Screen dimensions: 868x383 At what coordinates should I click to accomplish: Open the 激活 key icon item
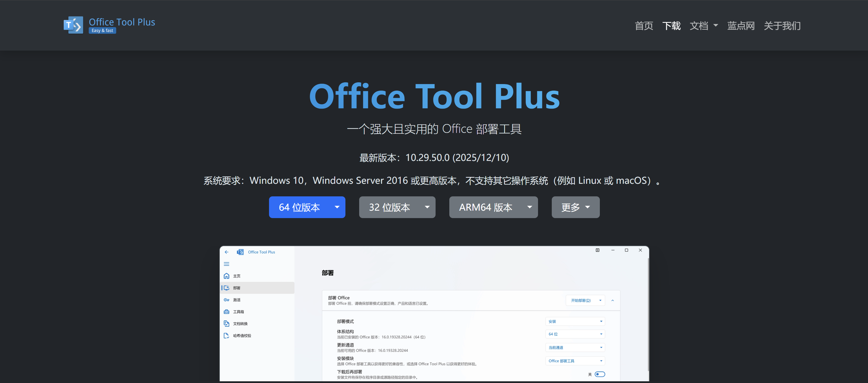pos(226,300)
